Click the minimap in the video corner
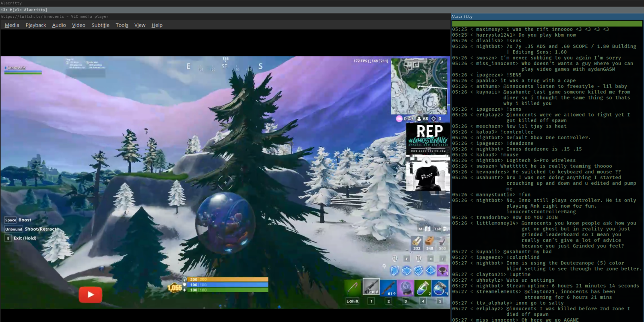Image resolution: width=644 pixels, height=322 pixels. point(419,86)
